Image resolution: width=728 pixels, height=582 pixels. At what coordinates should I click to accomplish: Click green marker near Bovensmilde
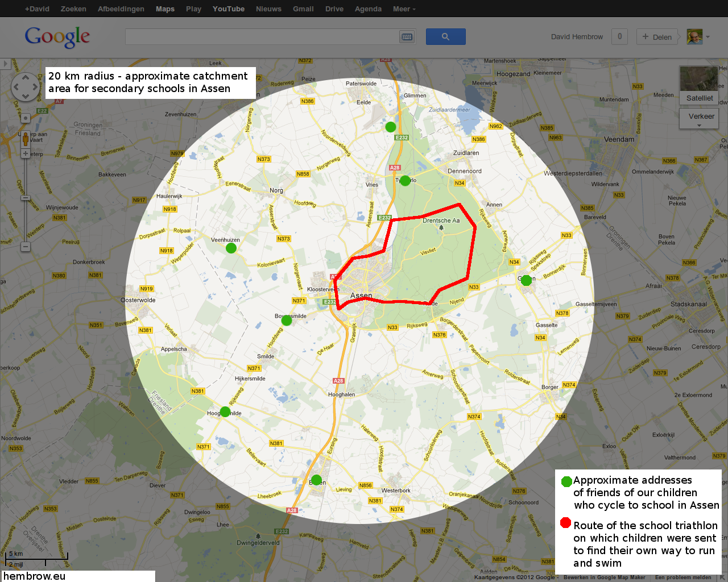[287, 321]
